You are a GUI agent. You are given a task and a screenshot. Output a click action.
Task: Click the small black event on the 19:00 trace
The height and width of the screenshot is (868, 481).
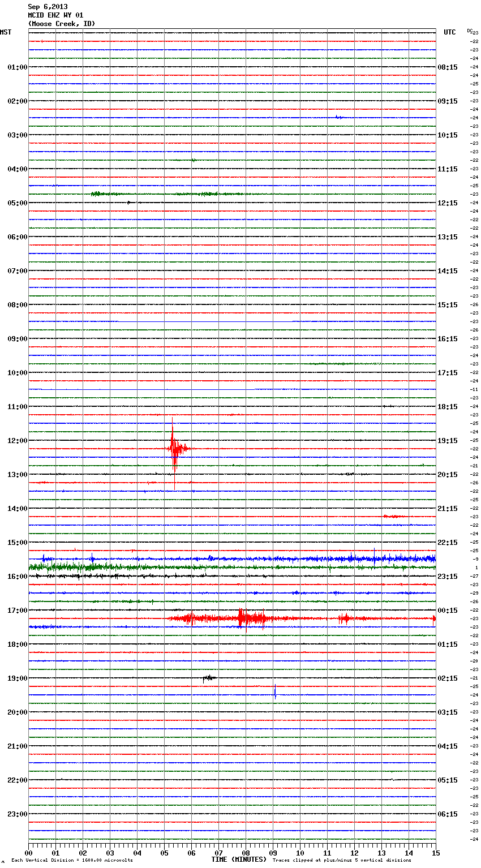pos(209,678)
